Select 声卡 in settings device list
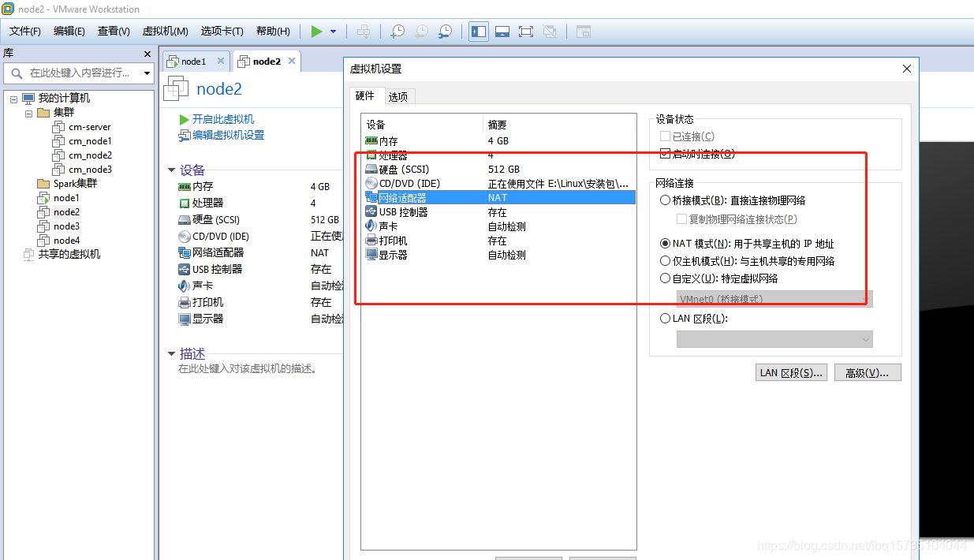974x560 pixels. (498, 226)
